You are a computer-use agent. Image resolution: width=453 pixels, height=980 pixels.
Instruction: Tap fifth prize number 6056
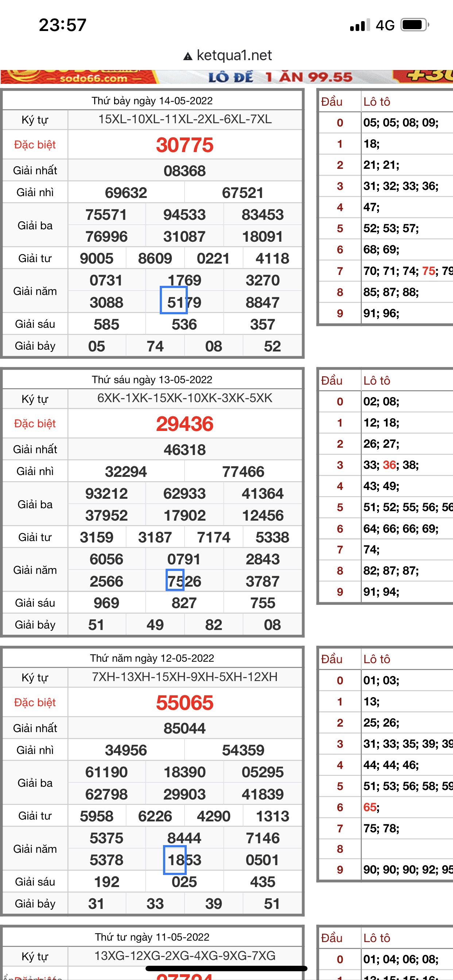[106, 559]
